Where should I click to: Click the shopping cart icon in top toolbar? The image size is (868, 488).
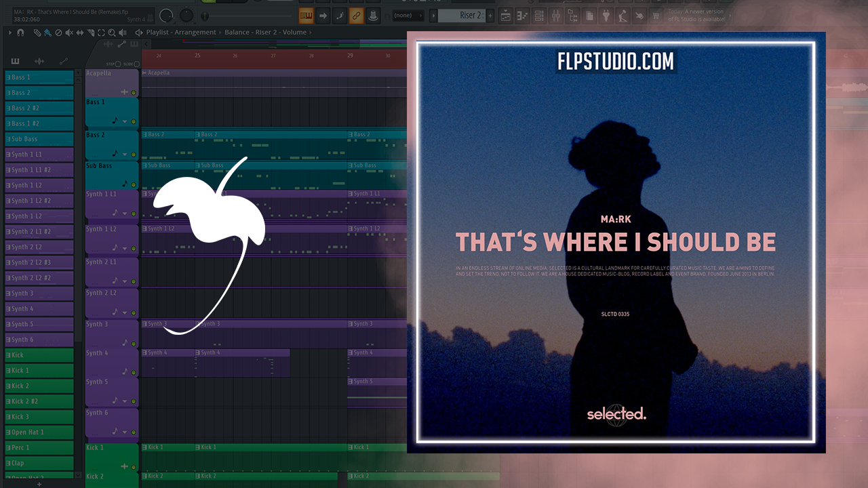(x=656, y=16)
